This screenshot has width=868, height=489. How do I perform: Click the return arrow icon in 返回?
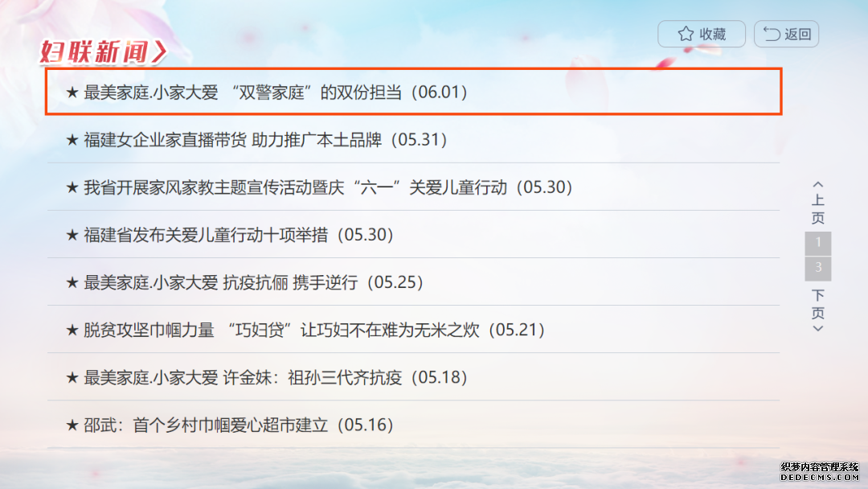[x=772, y=34]
